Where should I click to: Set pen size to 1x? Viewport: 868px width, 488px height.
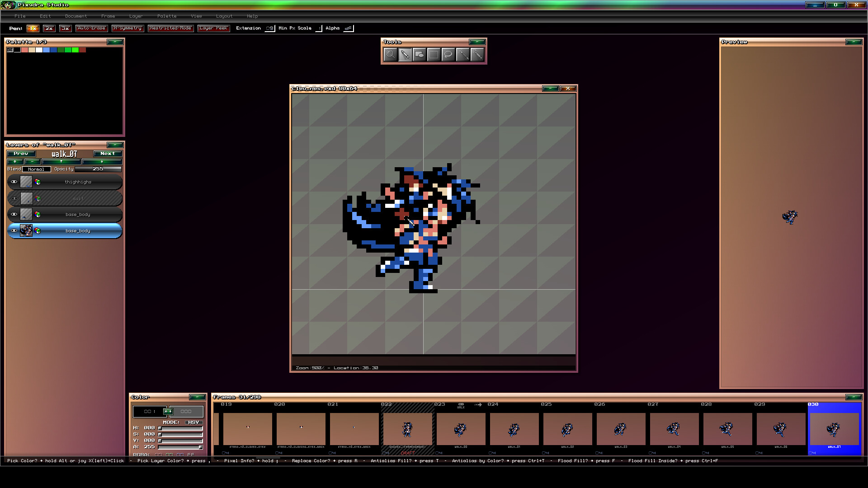33,28
